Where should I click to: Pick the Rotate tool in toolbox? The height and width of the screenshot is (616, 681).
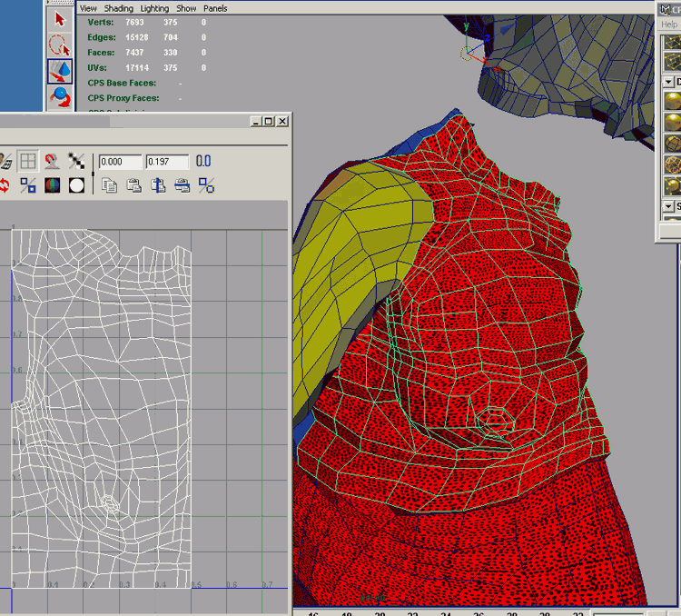click(60, 96)
